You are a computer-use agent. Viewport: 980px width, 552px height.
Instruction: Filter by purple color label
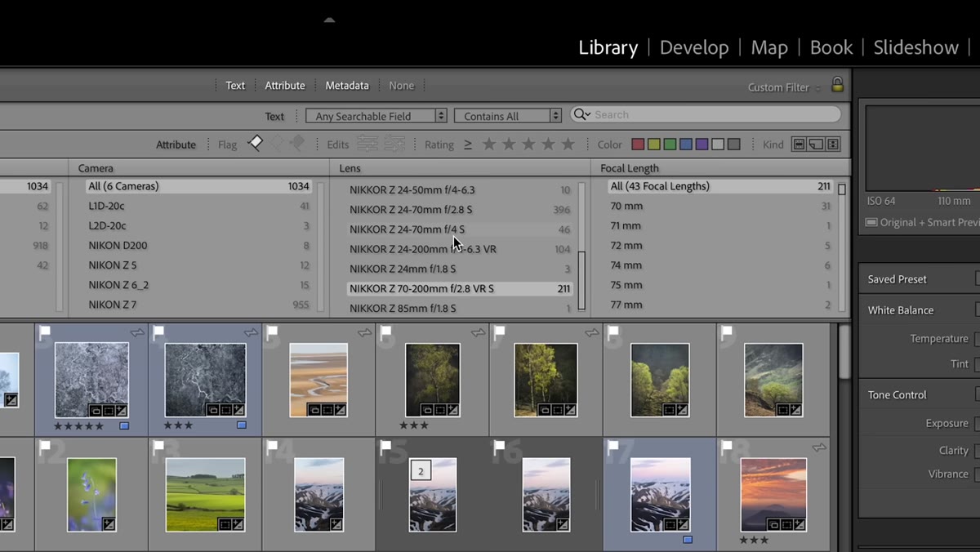(702, 145)
